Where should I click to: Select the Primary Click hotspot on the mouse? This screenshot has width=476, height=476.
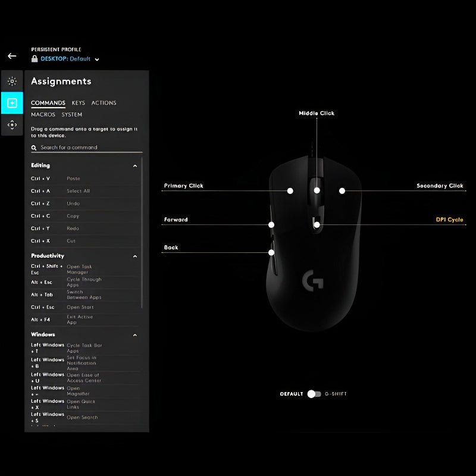tap(290, 190)
